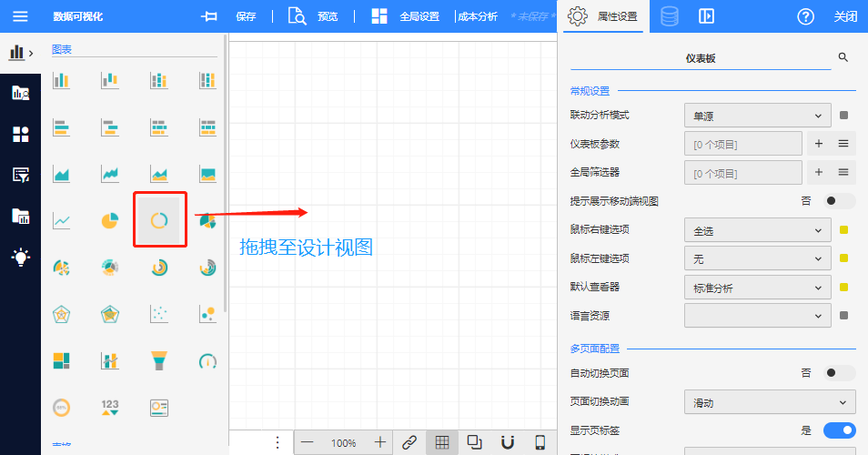Open the 联动分析模式 dropdown

point(757,116)
